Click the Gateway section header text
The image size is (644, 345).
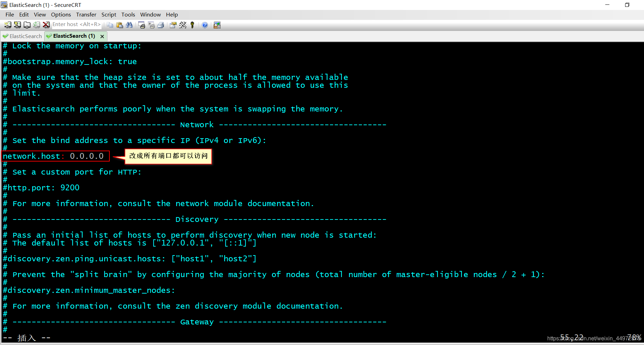[x=197, y=322]
